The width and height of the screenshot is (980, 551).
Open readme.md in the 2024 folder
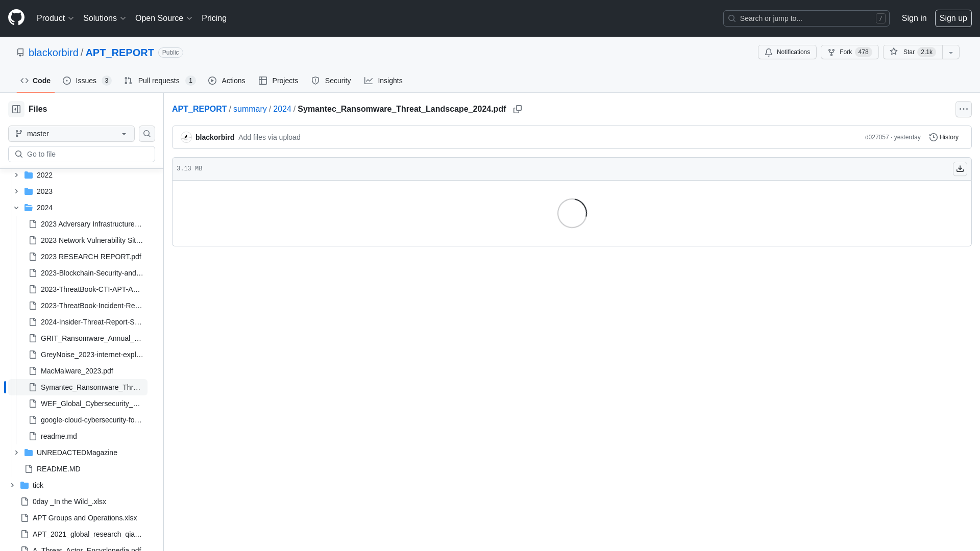59,436
